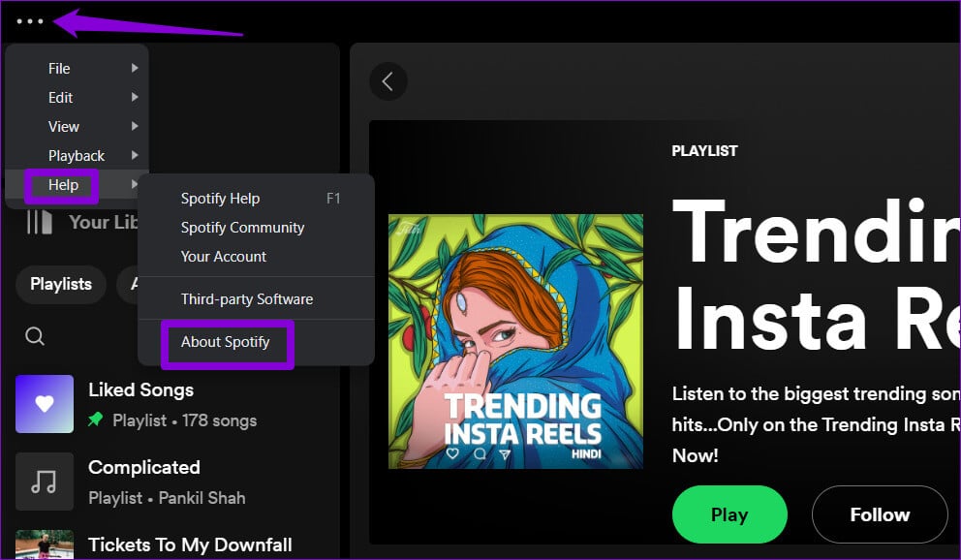
Task: Open the Playback submenu
Action: [x=77, y=156]
